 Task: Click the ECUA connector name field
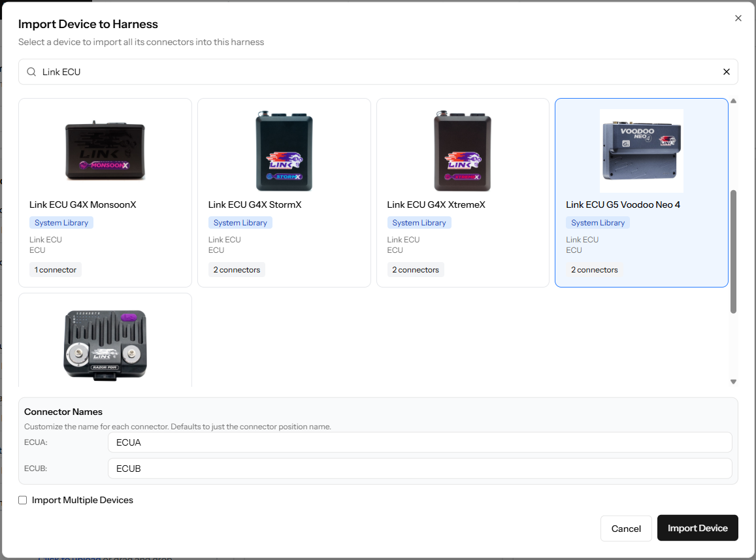pyautogui.click(x=420, y=442)
